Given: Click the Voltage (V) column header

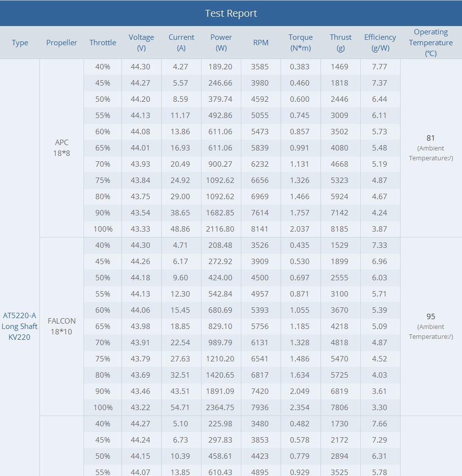Looking at the screenshot, I should tap(141, 42).
